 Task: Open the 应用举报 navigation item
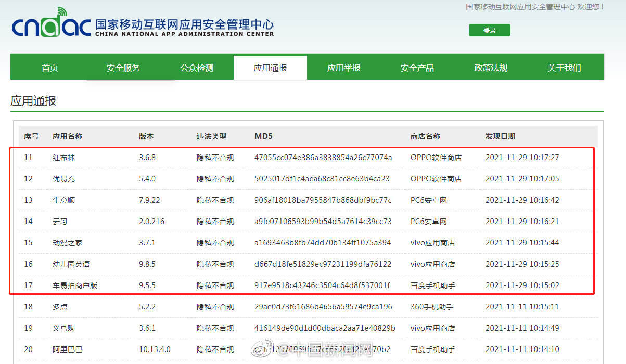[x=343, y=68]
